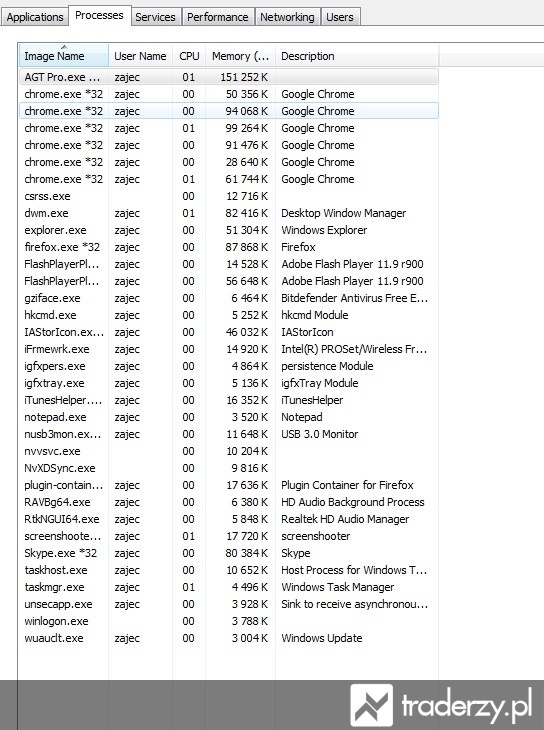
Task: Select the plugin-contain... process
Action: (x=229, y=485)
